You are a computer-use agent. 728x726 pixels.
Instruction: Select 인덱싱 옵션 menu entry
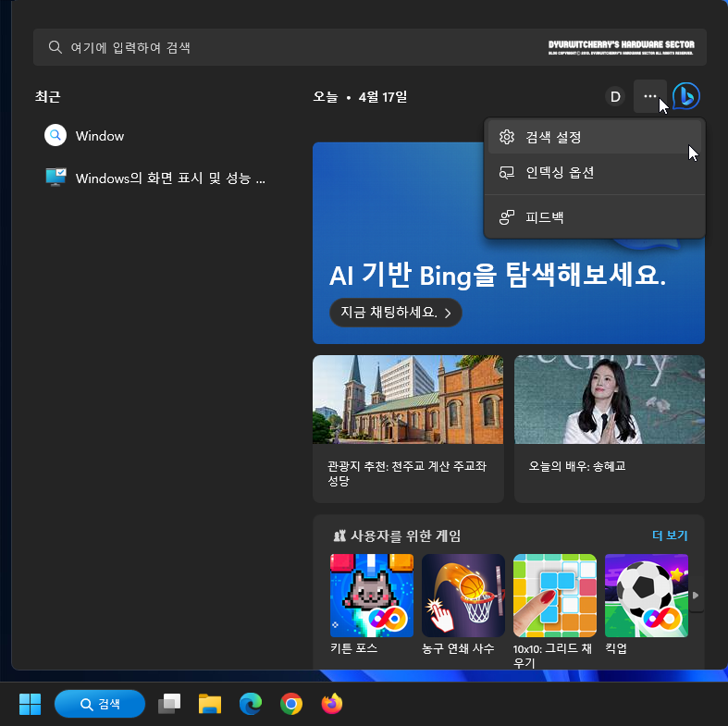tap(594, 173)
